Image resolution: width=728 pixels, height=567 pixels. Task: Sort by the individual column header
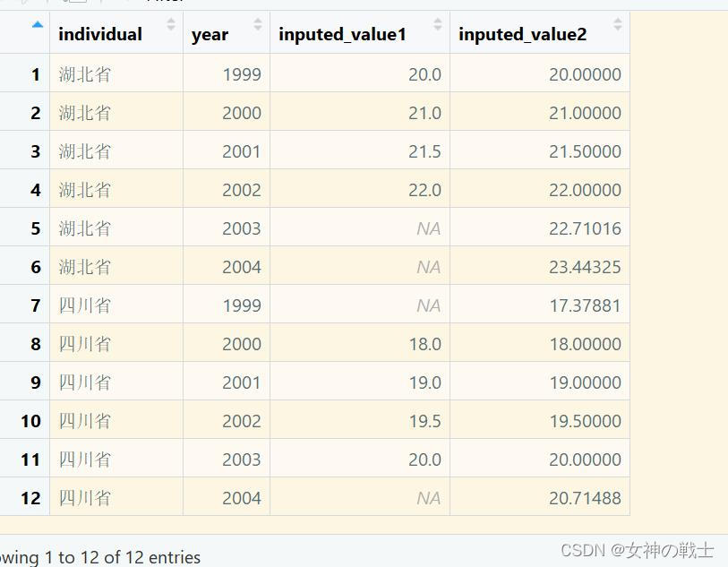(x=116, y=33)
